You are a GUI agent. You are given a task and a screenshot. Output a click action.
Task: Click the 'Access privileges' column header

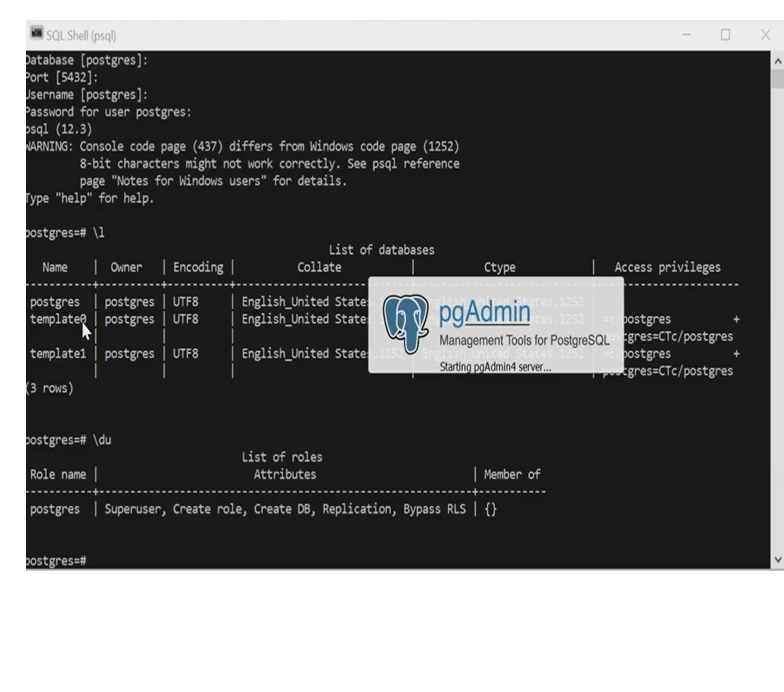click(667, 267)
